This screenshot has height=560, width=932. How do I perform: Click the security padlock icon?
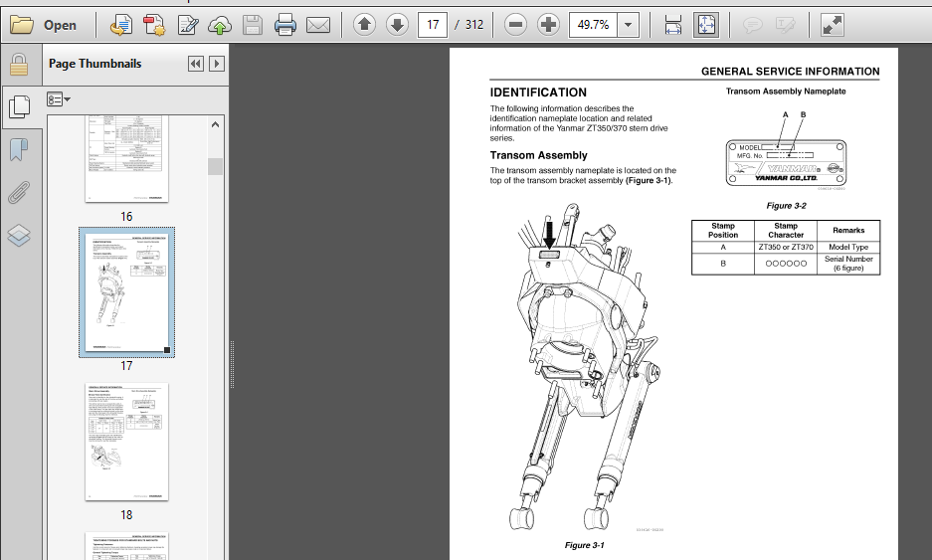pos(19,65)
